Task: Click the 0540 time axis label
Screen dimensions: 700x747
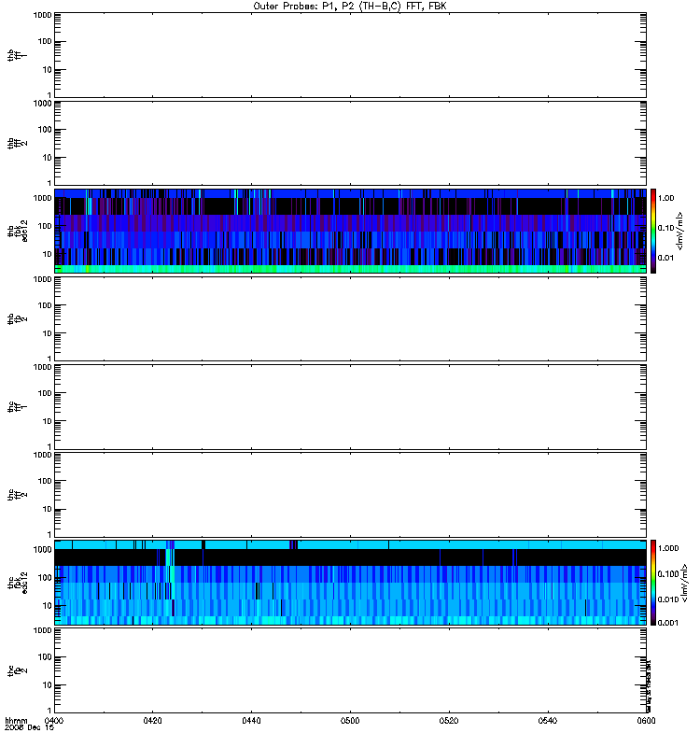Action: pyautogui.click(x=548, y=721)
